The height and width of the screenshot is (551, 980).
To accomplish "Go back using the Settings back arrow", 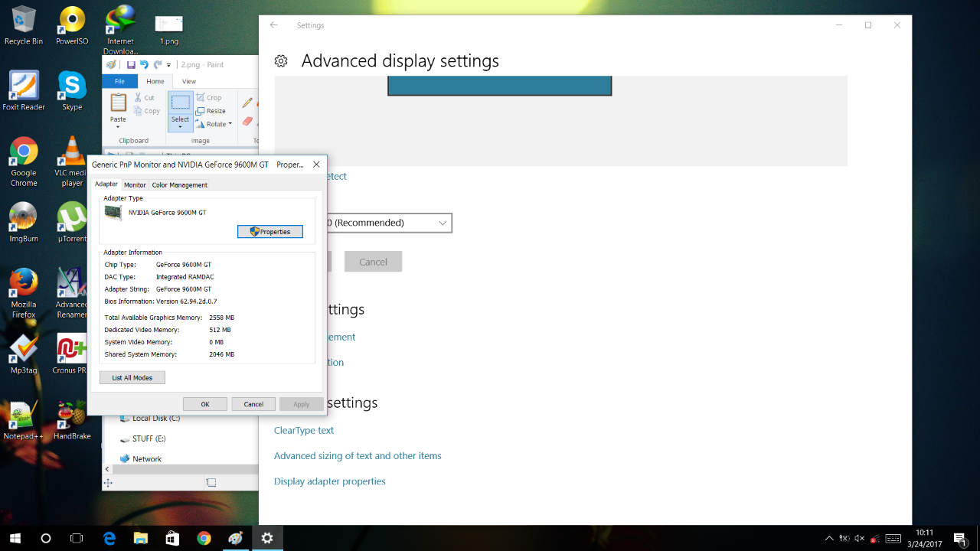I will click(x=274, y=25).
